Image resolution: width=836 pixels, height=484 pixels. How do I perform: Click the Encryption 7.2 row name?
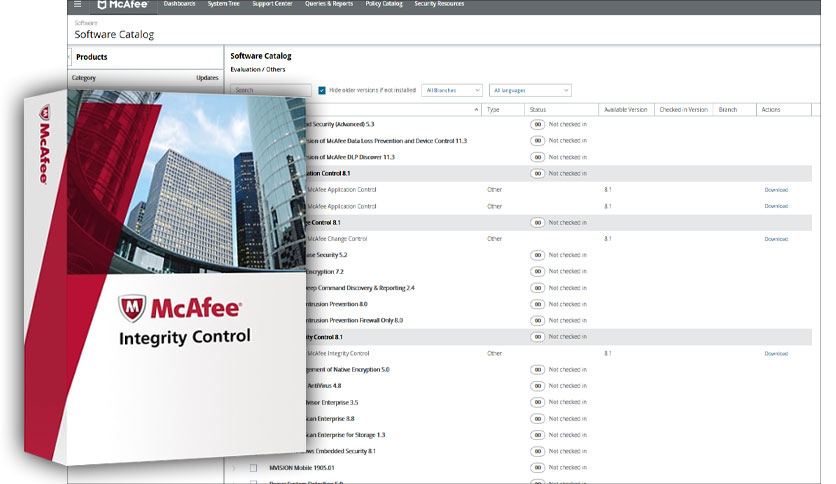(324, 272)
